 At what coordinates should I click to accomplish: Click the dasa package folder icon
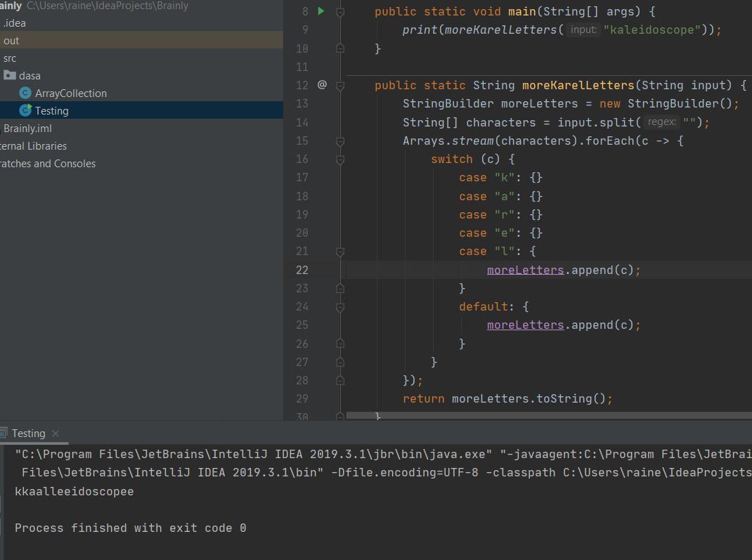9,75
